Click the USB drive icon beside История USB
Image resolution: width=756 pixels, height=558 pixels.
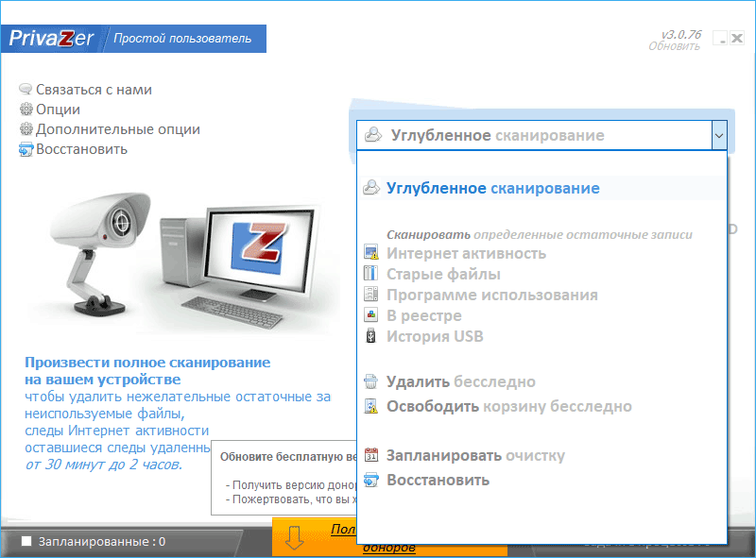[370, 336]
